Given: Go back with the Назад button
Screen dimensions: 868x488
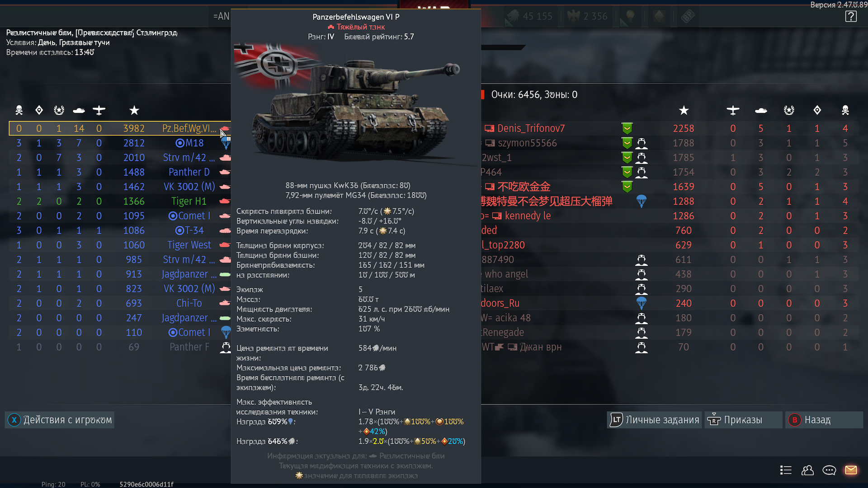Looking at the screenshot, I should tap(824, 420).
